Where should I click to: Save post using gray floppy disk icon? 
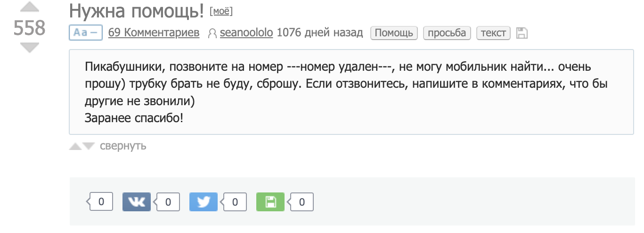point(522,33)
